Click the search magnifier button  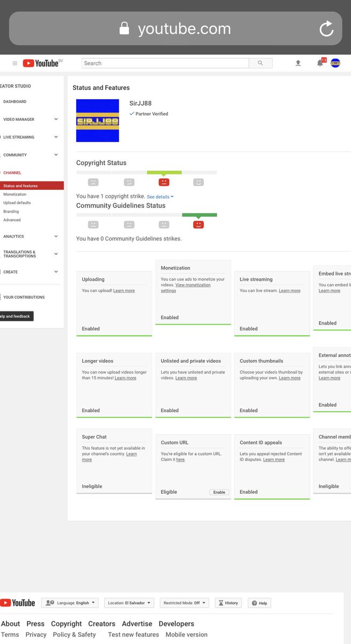coord(260,63)
